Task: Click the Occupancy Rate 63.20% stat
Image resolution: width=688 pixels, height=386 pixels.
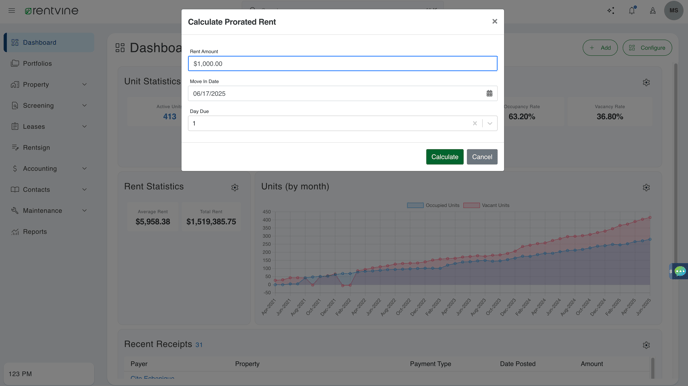Action: tap(522, 117)
